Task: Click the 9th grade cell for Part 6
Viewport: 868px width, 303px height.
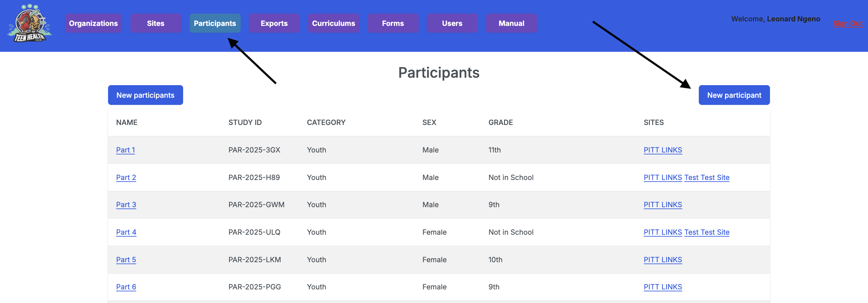Action: 494,287
